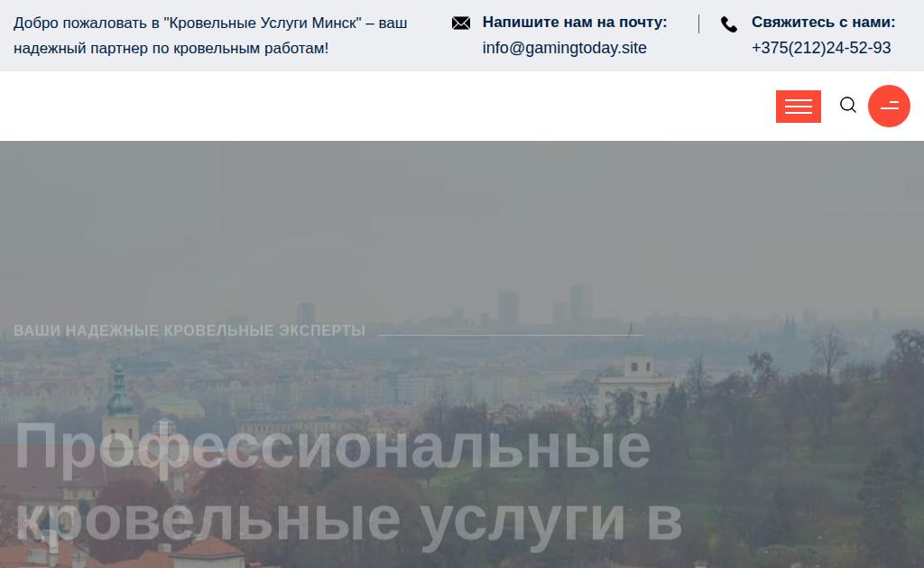The width and height of the screenshot is (924, 568).
Task: Click the thin line beside the tagline
Action: pos(511,335)
